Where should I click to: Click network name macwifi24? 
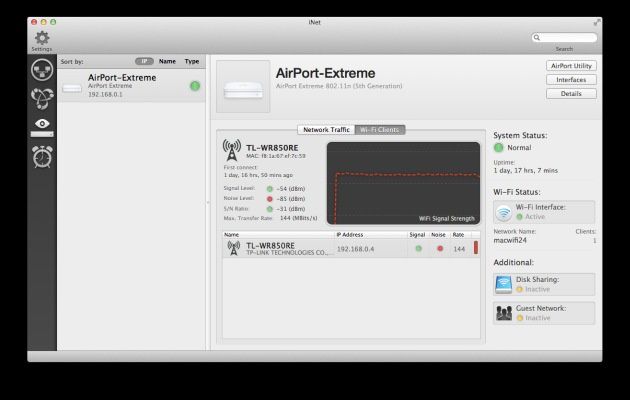(510, 240)
